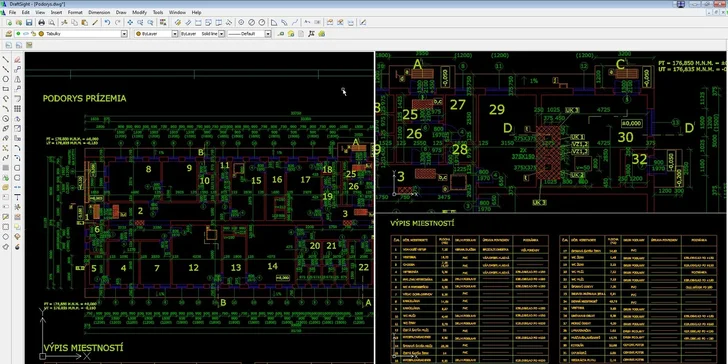
Task: Open the Tools menu
Action: [x=158, y=13]
